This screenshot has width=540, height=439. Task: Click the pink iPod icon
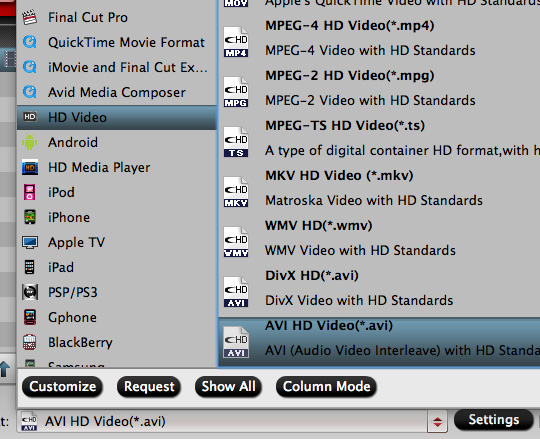[x=30, y=192]
